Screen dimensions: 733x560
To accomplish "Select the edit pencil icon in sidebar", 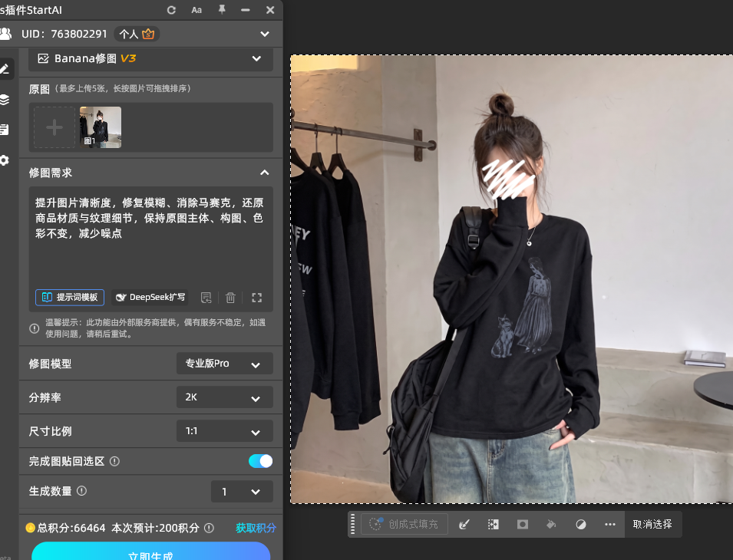I will 5,69.
